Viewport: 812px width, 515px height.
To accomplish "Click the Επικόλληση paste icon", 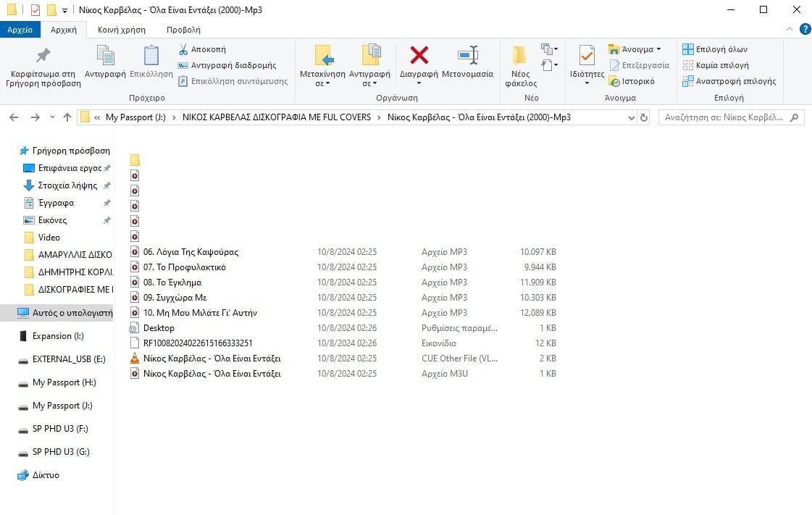I will tap(151, 55).
